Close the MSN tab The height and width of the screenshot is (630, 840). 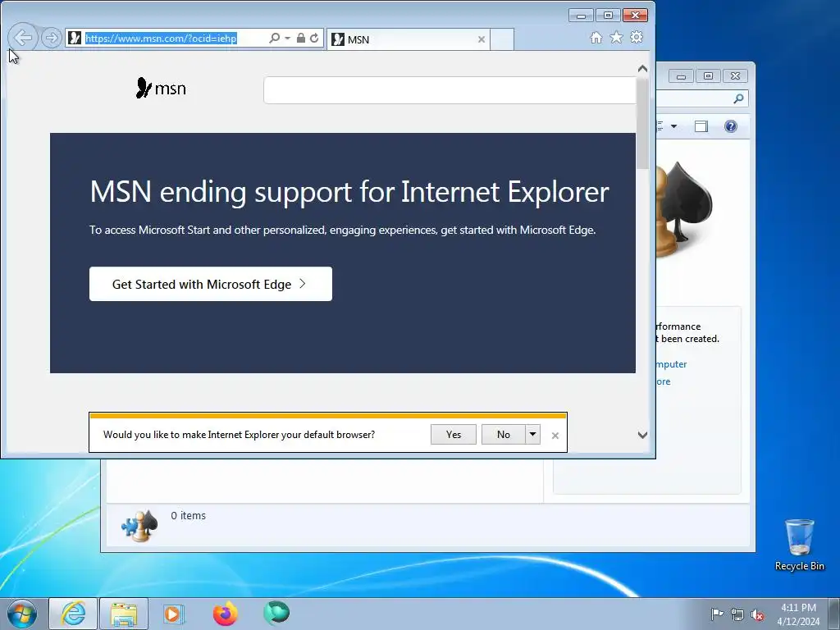pos(481,39)
